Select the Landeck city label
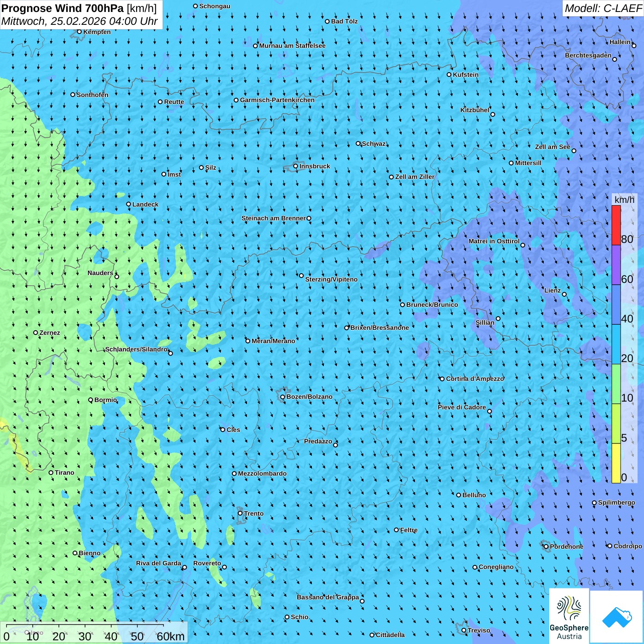644x644 pixels. [x=145, y=204]
